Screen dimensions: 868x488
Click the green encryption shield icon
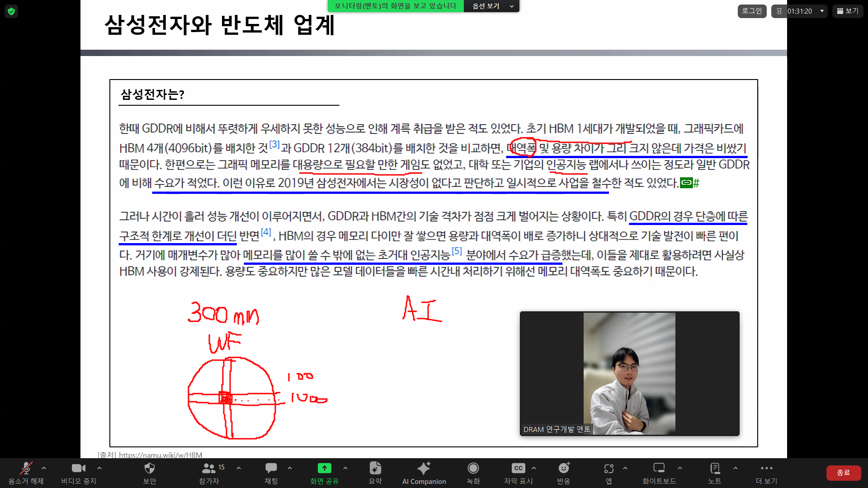point(11,11)
